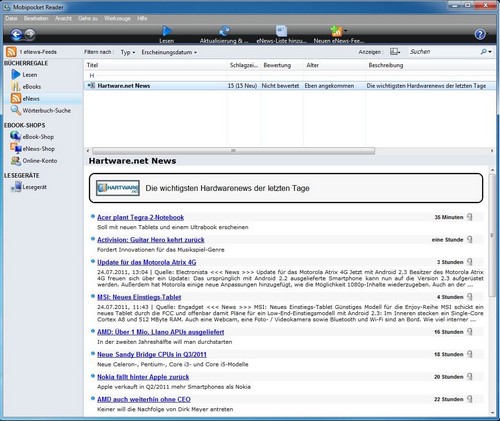This screenshot has width=500, height=421.
Task: Go back with the blue back arrow
Action: tap(16, 34)
